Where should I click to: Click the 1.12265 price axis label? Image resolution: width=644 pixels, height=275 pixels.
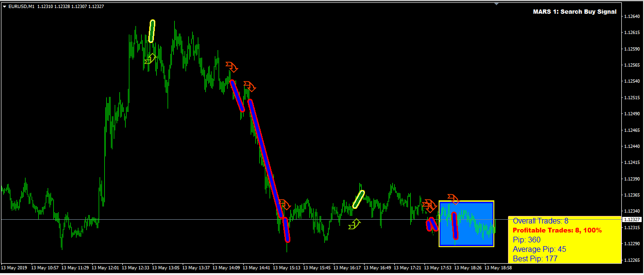tap(632, 260)
